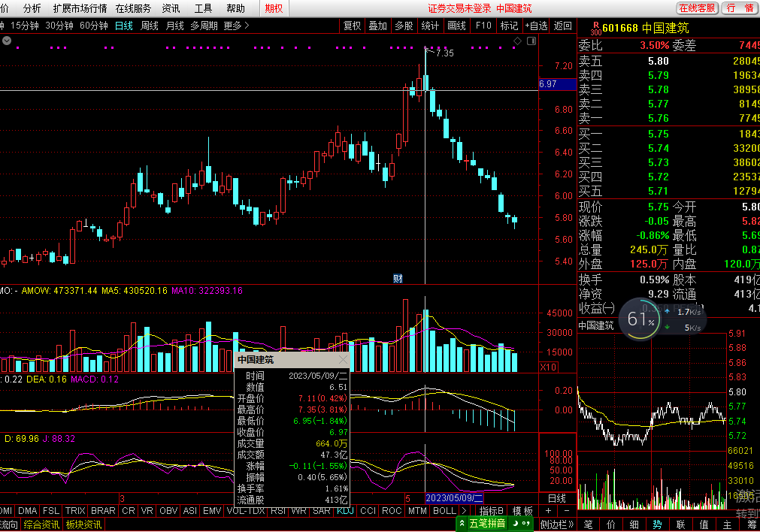Image resolution: width=760 pixels, height=532 pixels.
Task: Click the diamond icon at chart top-right
Action: (x=517, y=41)
